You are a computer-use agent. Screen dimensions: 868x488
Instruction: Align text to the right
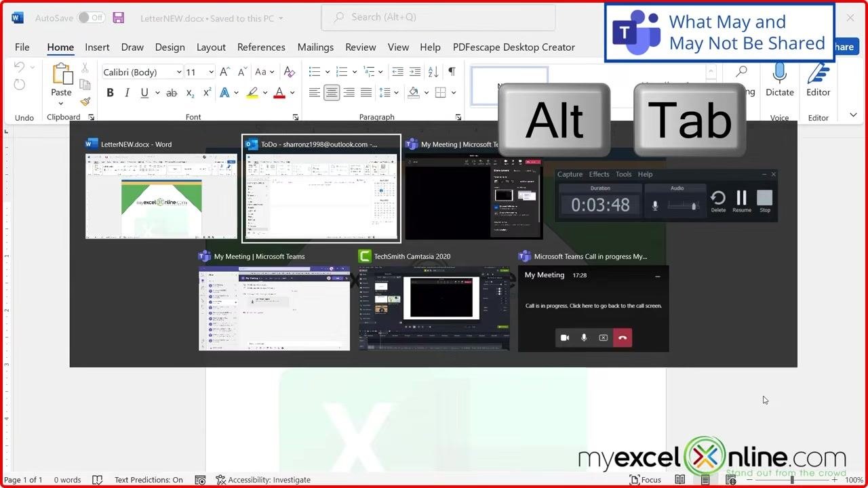349,93
